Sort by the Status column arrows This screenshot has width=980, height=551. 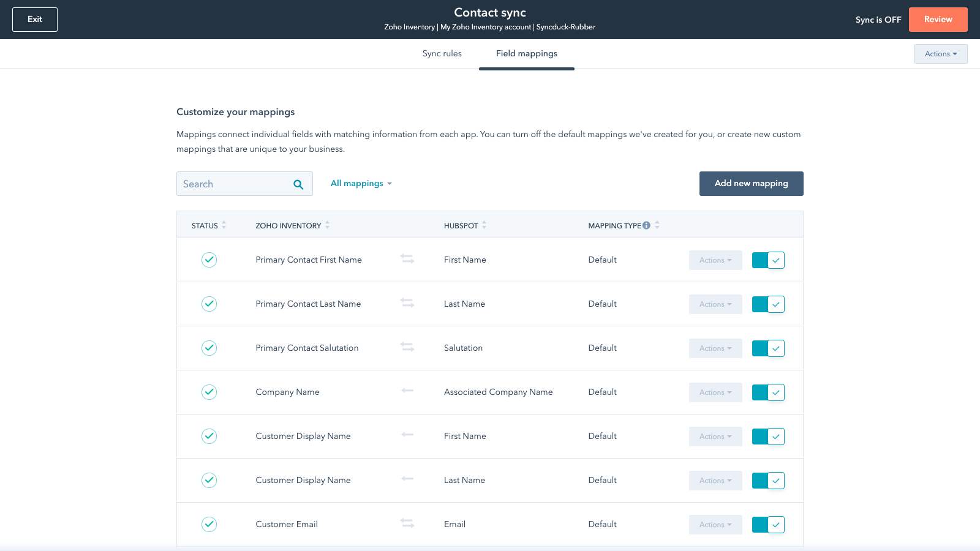pos(224,225)
